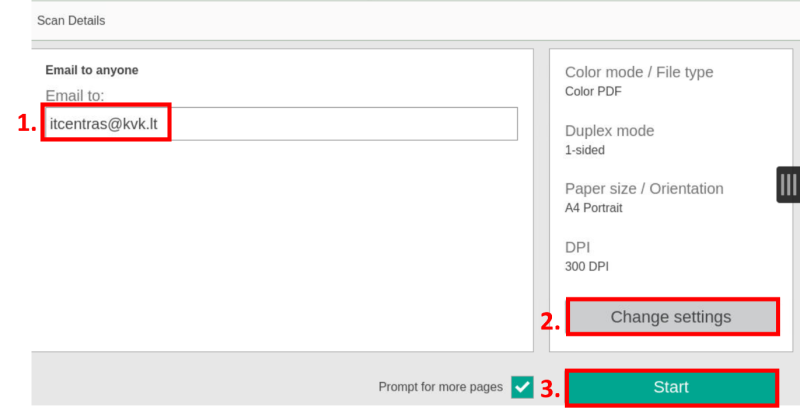Select the Duplex mode label
Viewport: 800px width, 420px height.
point(609,130)
